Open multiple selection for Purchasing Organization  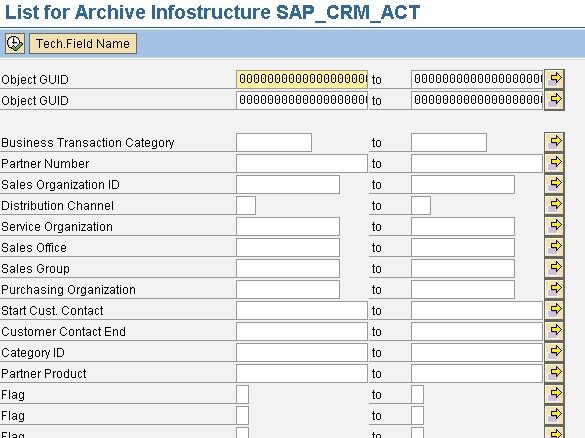[x=554, y=289]
